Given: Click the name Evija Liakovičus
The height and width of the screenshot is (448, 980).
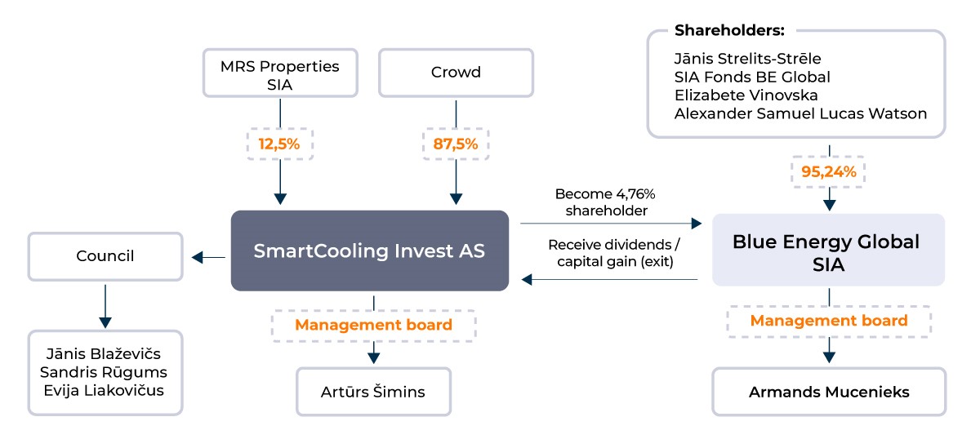Looking at the screenshot, I should tap(104, 390).
